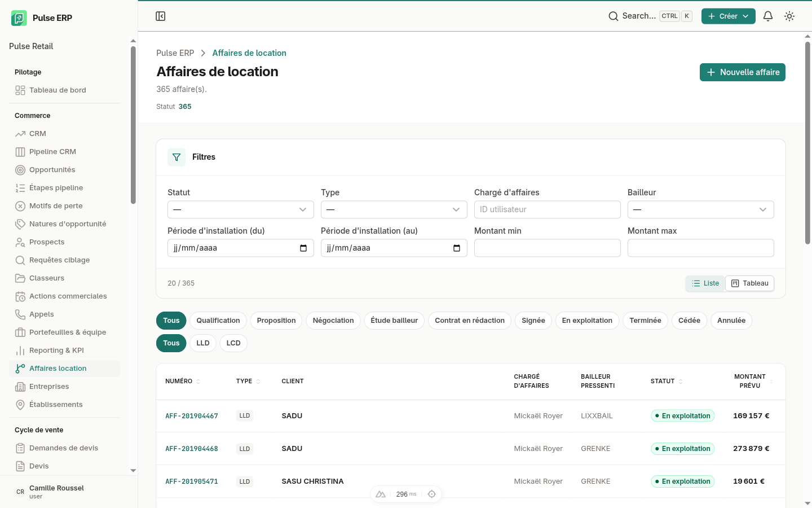Go to Pulse ERP breadcrumb
The width and height of the screenshot is (812, 508).
(x=175, y=53)
